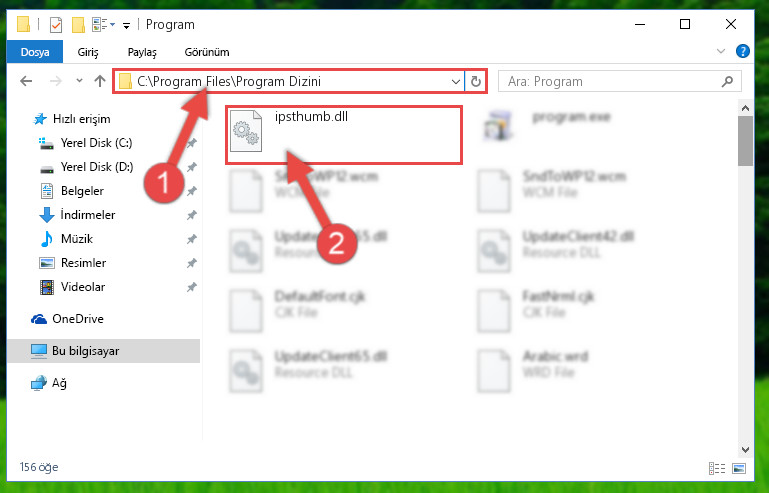The height and width of the screenshot is (493, 769).
Task: Expand the address bar history dropdown
Action: tap(456, 81)
